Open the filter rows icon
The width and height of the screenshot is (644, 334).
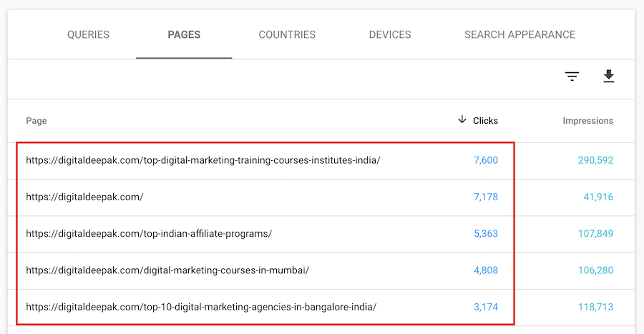coord(572,77)
